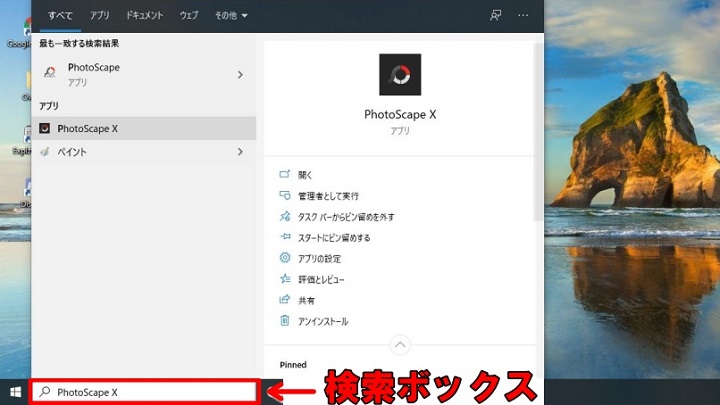Open the ペイント app result
Viewport: 720px width, 405px height.
(144, 152)
